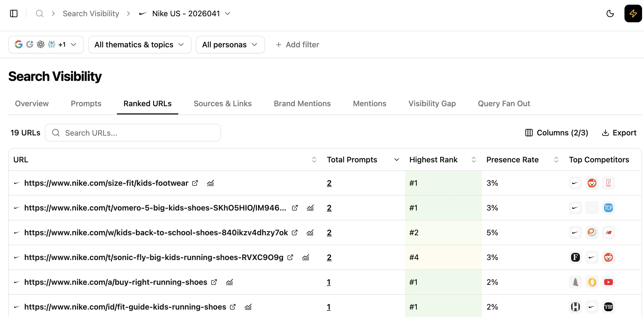This screenshot has width=644, height=317.
Task: Switch to dark mode moon icon
Action: (x=610, y=13)
